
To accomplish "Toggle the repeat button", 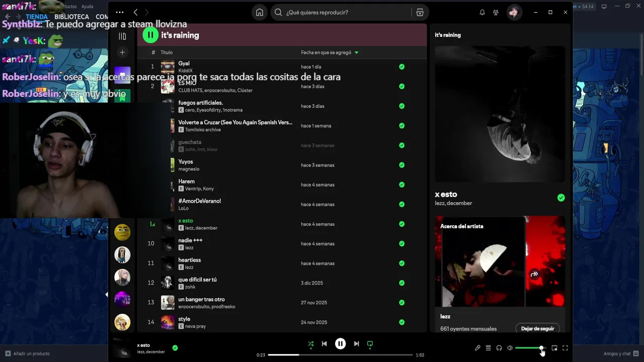I will tap(370, 344).
